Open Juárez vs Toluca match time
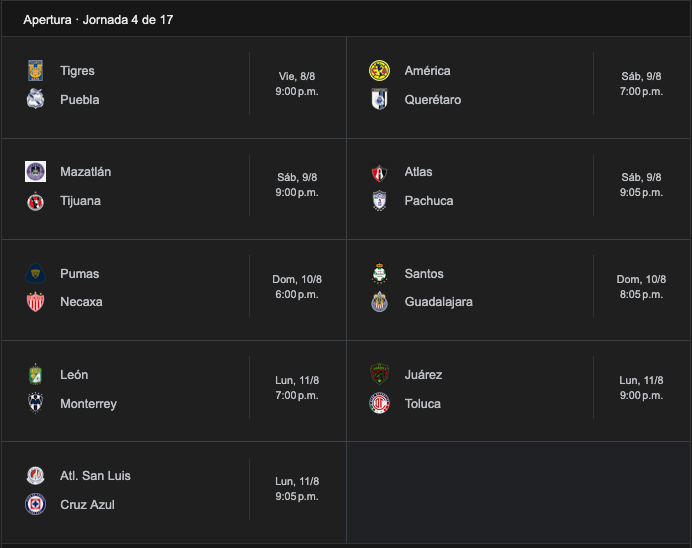Image resolution: width=692 pixels, height=548 pixels. point(641,388)
